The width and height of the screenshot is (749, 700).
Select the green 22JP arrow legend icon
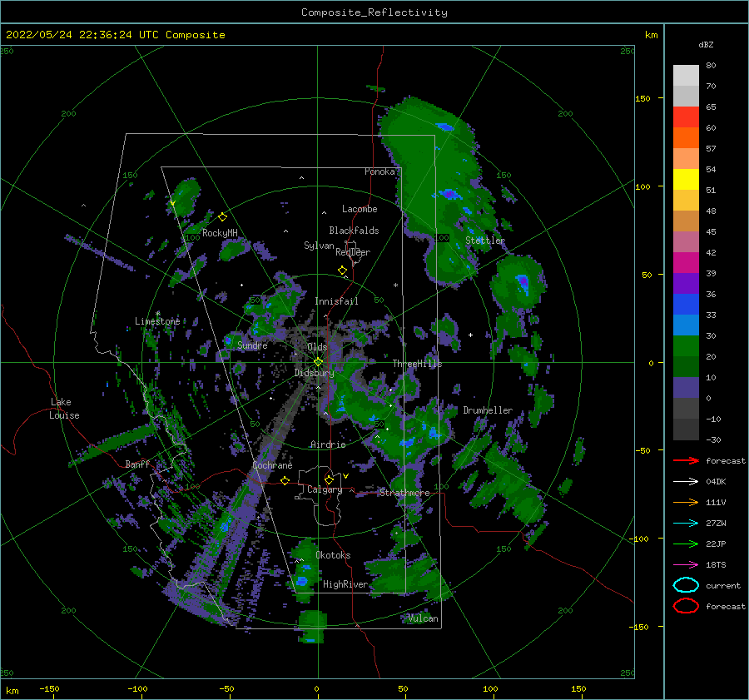pyautogui.click(x=686, y=544)
